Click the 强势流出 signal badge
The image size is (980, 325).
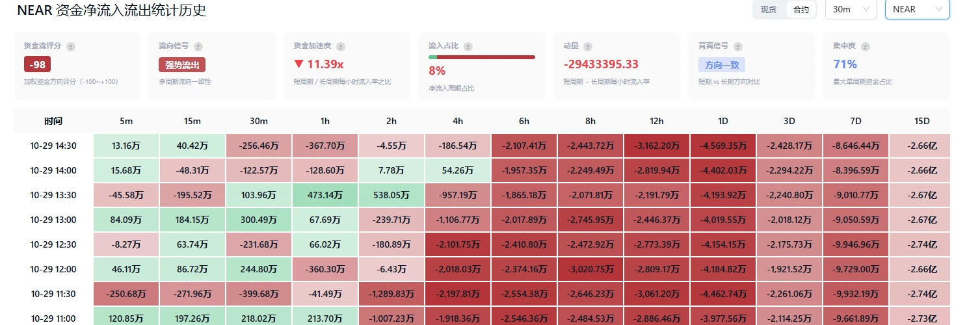coord(182,64)
